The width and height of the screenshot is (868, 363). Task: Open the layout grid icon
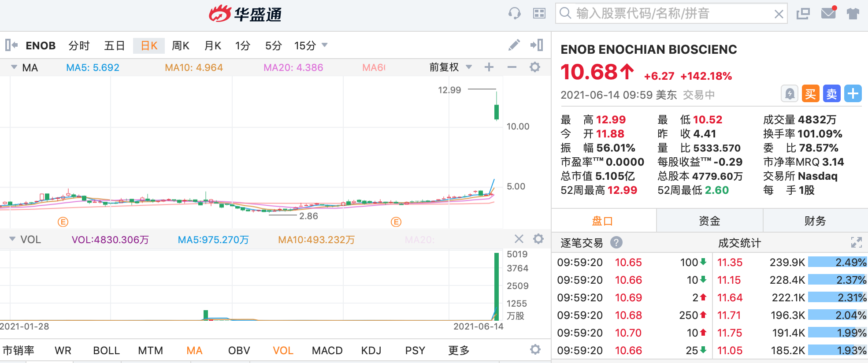tap(539, 13)
